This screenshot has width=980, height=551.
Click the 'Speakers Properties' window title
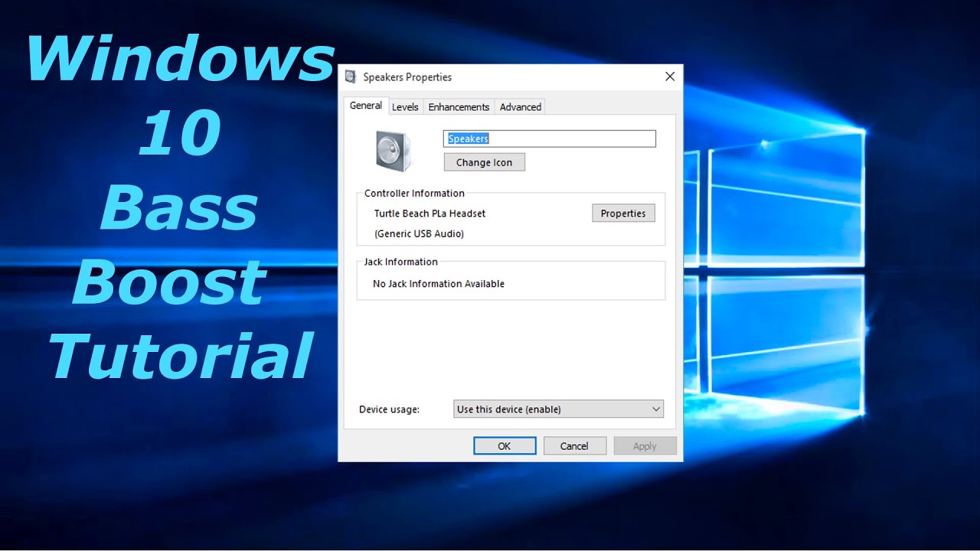[x=407, y=77]
